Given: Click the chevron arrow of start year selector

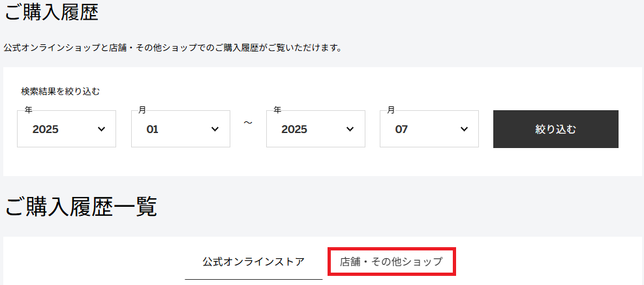Looking at the screenshot, I should click(x=101, y=129).
